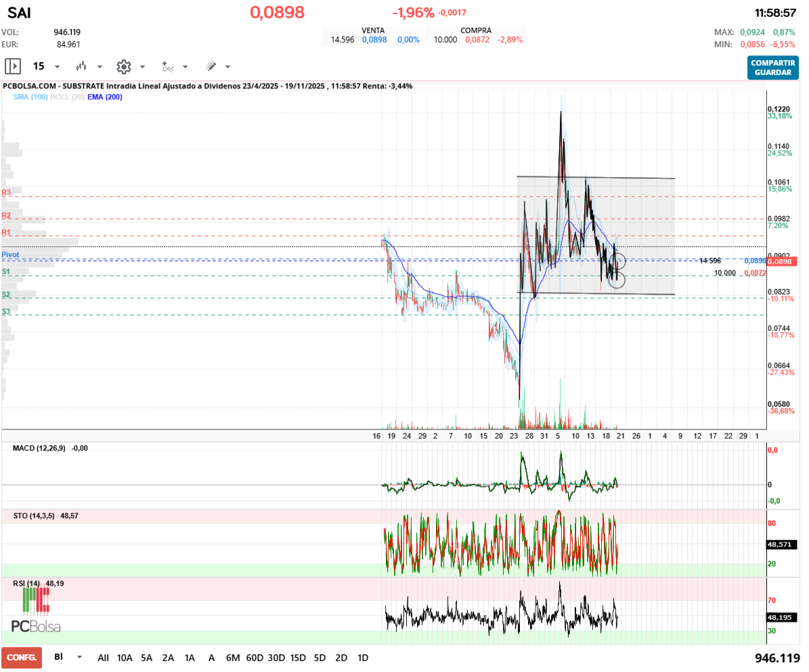Select the pencil drawing tool icon
Image resolution: width=809 pixels, height=672 pixels.
pos(211,66)
